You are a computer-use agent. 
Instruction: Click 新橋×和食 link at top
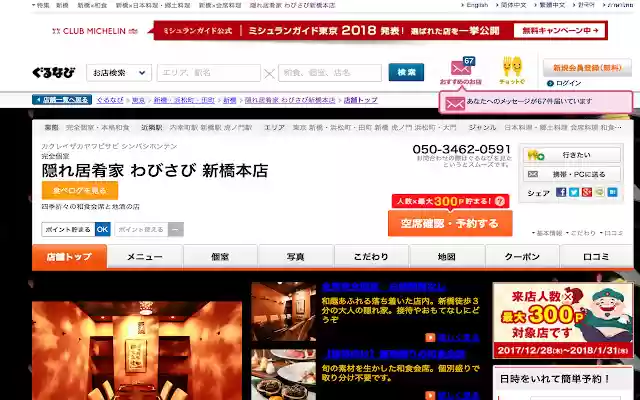[92, 5]
